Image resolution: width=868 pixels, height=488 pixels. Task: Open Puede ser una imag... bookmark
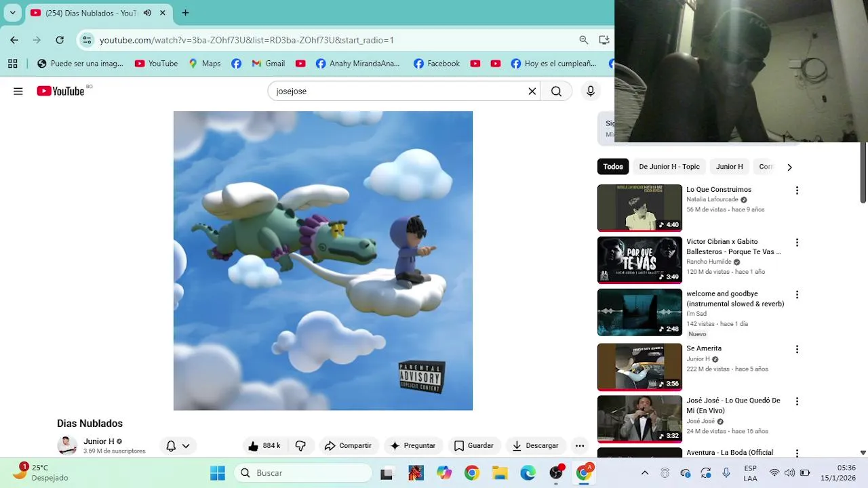coord(80,64)
